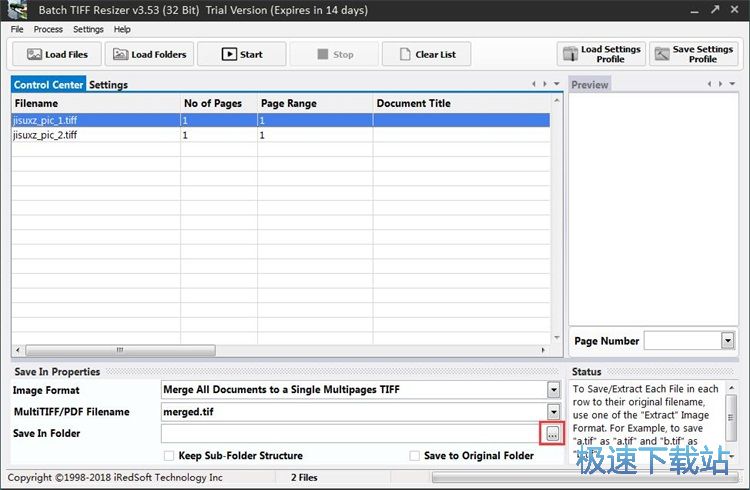The width and height of the screenshot is (750, 490).
Task: Click the progress bar in status bar
Action: [x=586, y=478]
